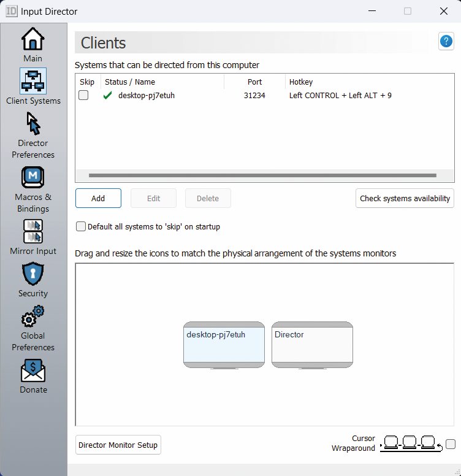Click the blue help question mark icon
Screen dimensions: 461x476
click(x=446, y=41)
